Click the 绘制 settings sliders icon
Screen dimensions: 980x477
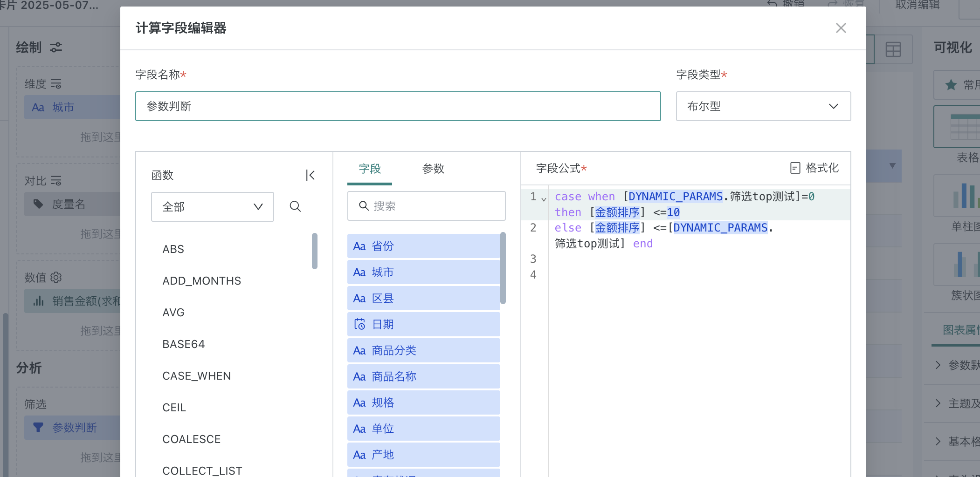coord(56,48)
